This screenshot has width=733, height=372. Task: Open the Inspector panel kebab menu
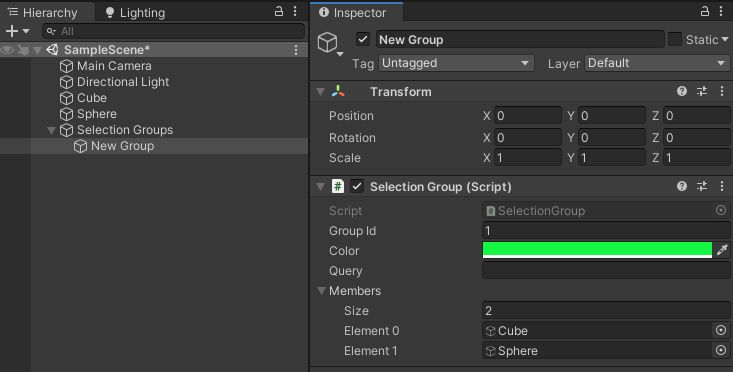[x=721, y=12]
